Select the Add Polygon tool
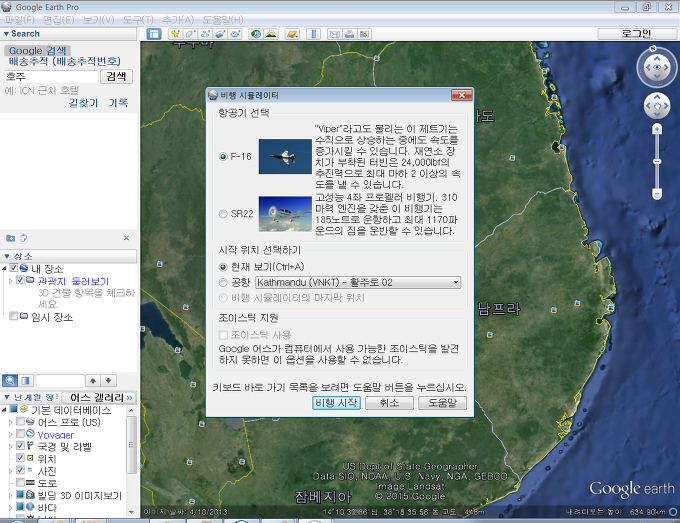 [x=190, y=34]
